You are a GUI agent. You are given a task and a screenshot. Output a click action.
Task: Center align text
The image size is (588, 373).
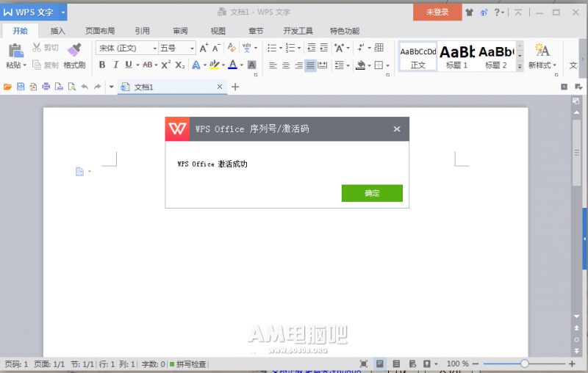coord(286,65)
